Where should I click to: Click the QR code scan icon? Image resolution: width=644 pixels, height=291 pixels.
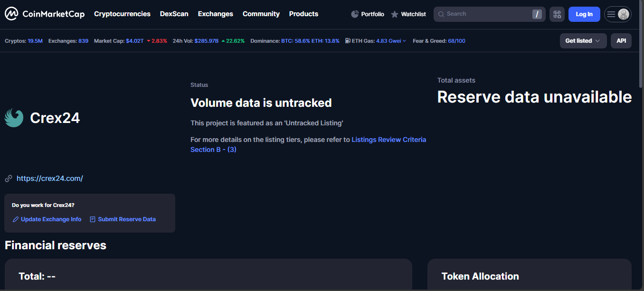[557, 14]
